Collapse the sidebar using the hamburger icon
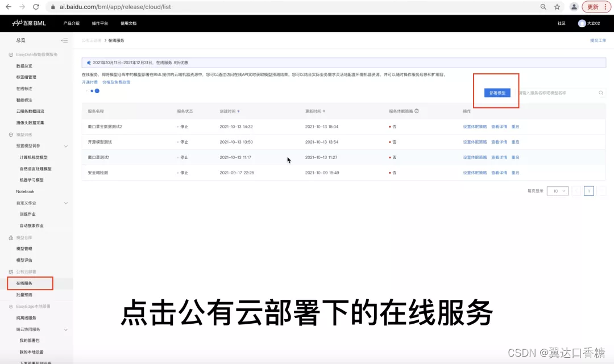The width and height of the screenshot is (614, 364). click(x=64, y=40)
